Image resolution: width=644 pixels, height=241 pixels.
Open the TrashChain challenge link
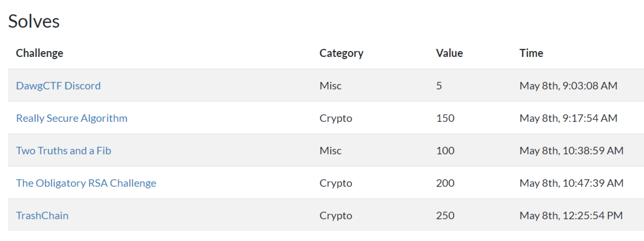[x=42, y=216]
